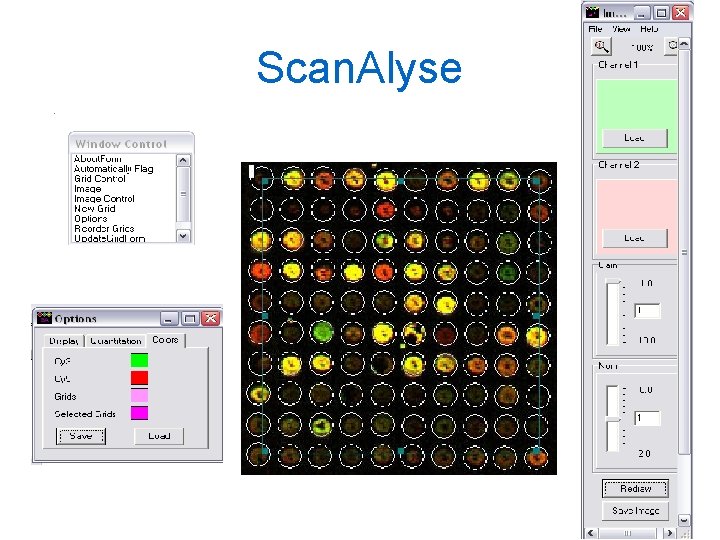Click the zoom magnifier icon in Image Control

[601, 46]
